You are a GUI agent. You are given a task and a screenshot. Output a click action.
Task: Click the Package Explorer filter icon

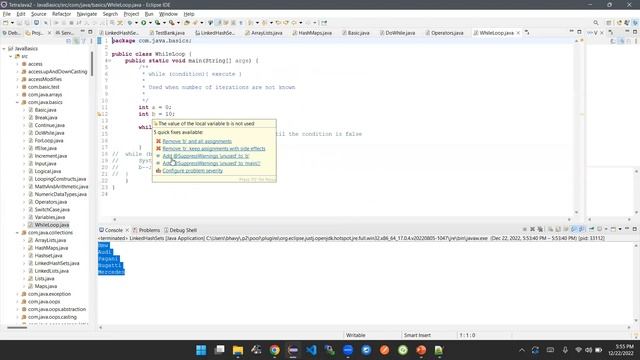(84, 41)
